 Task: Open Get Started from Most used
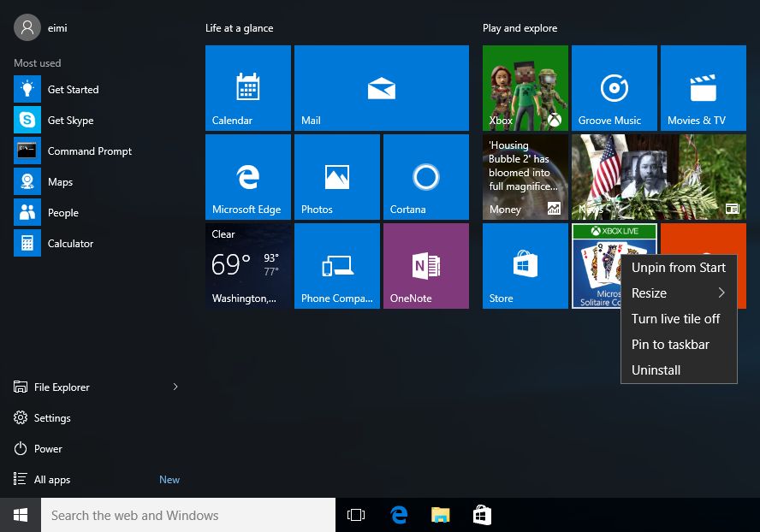click(x=97, y=89)
